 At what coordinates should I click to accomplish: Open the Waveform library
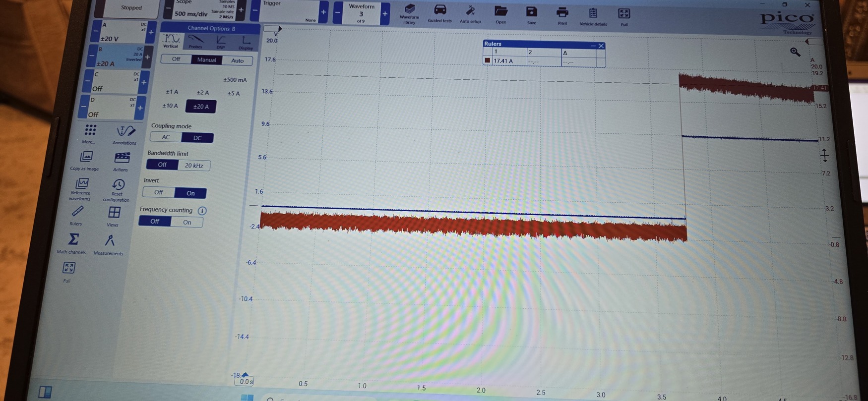409,14
